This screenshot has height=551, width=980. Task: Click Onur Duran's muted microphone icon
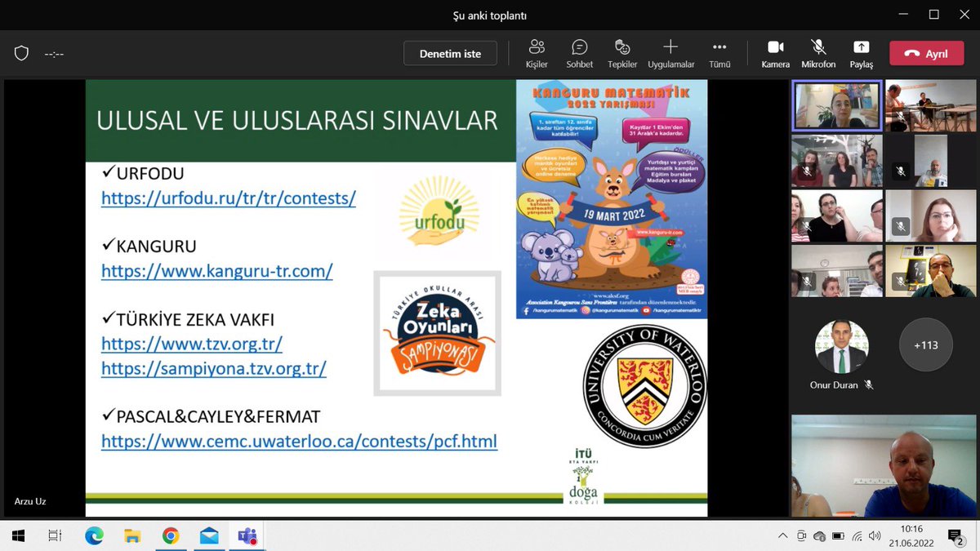click(869, 385)
